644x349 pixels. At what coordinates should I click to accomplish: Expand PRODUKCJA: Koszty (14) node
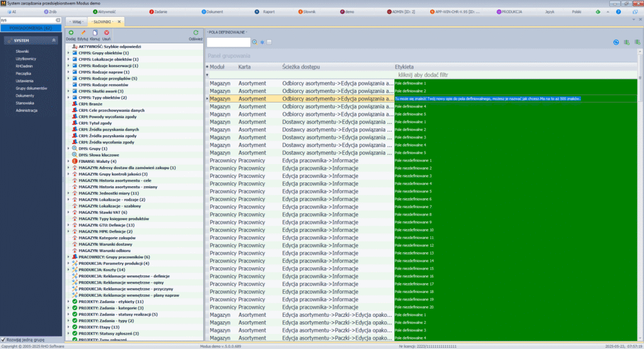coord(69,270)
